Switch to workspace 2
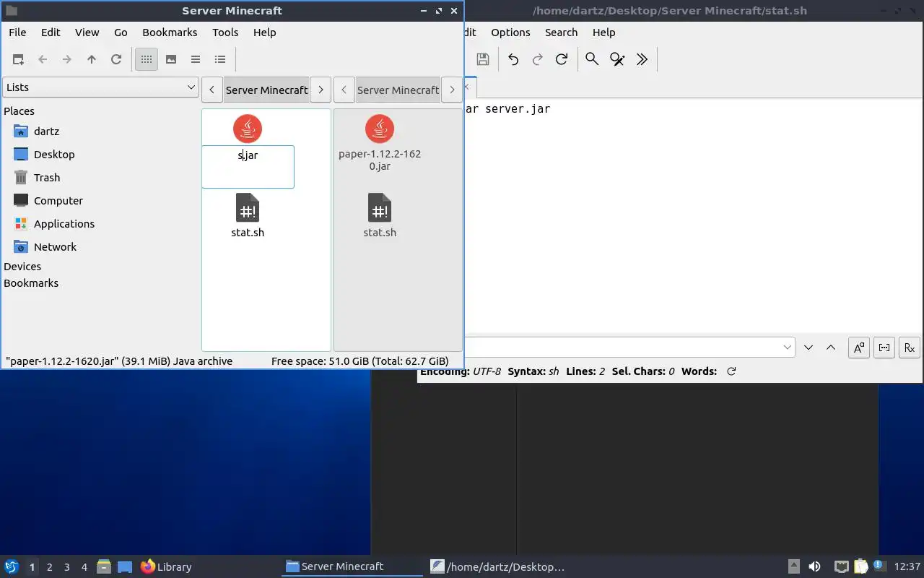Viewport: 924px width, 578px height. 49,567
